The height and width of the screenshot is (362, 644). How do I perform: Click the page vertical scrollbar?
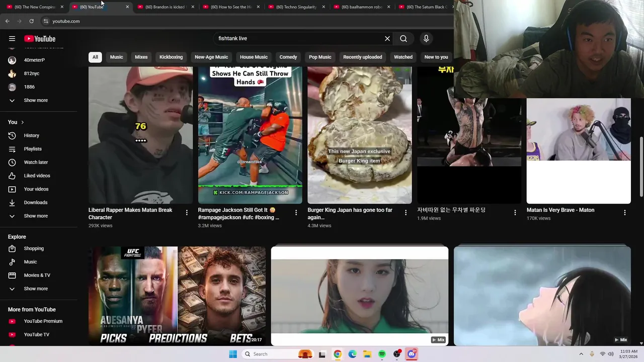point(641,167)
